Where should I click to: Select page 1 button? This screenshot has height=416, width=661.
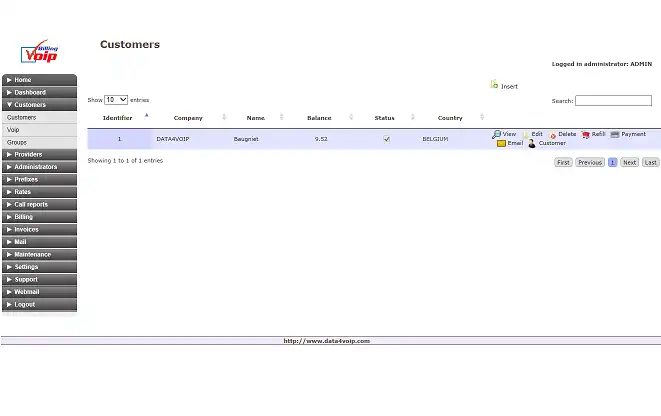click(x=613, y=162)
